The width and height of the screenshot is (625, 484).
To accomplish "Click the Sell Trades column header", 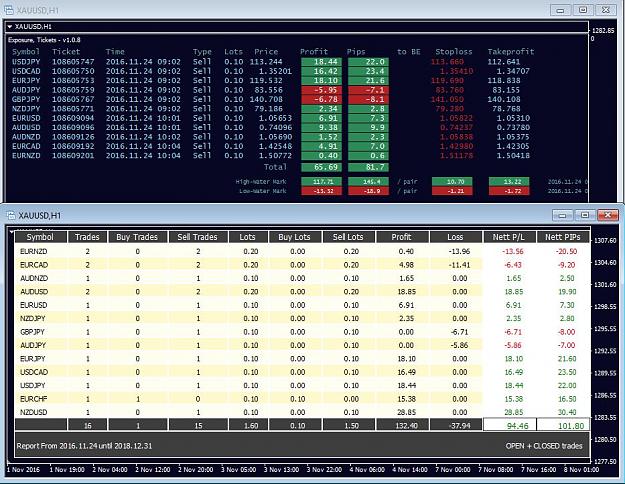I will pos(198,237).
